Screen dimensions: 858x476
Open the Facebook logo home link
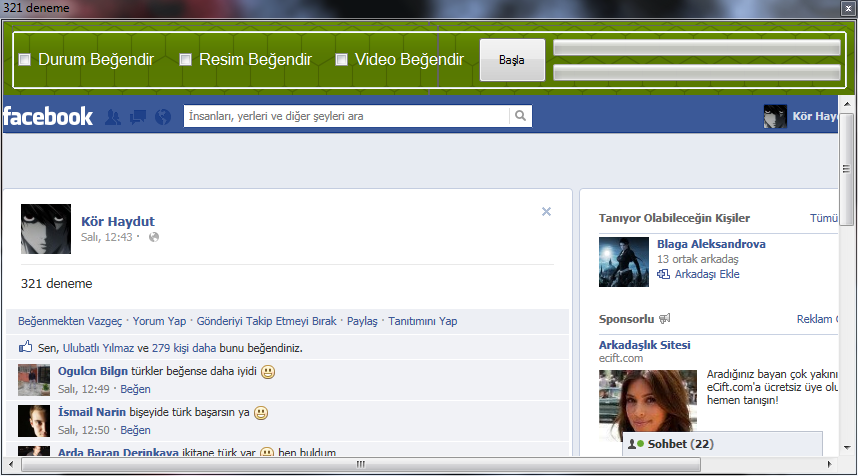pyautogui.click(x=48, y=116)
